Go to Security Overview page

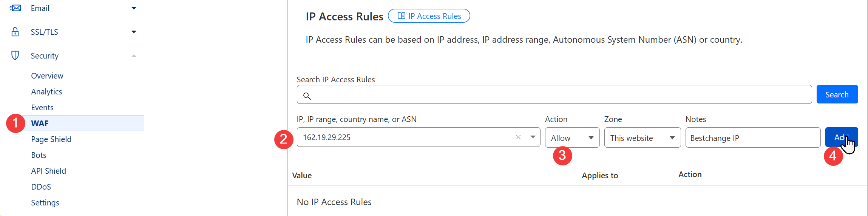(47, 76)
